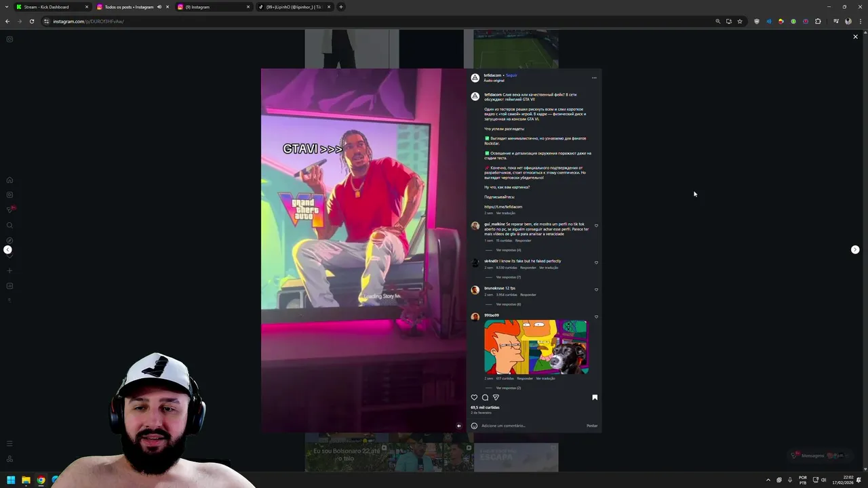The image size is (868, 488).
Task: Follow tefidacom via Seguir link
Action: 511,75
